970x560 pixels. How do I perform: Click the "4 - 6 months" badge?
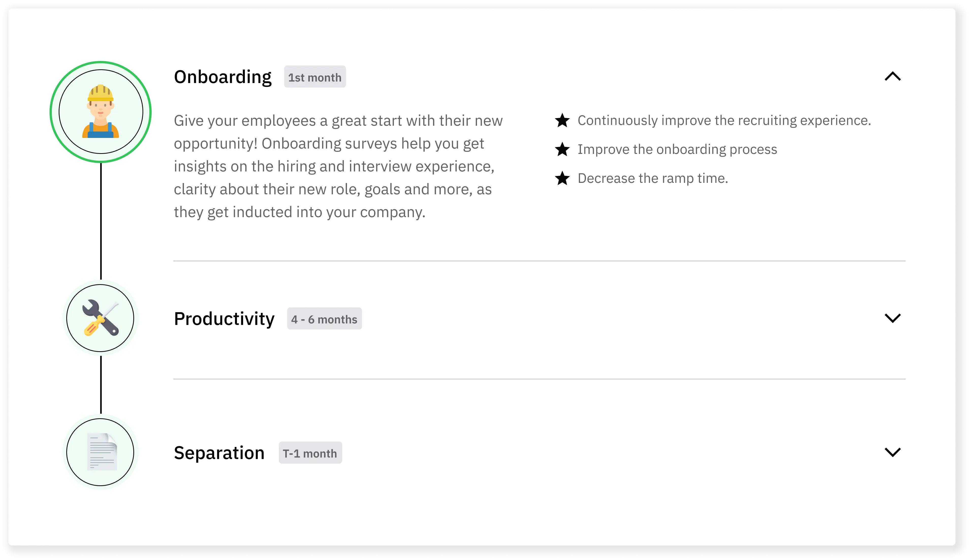coord(324,319)
